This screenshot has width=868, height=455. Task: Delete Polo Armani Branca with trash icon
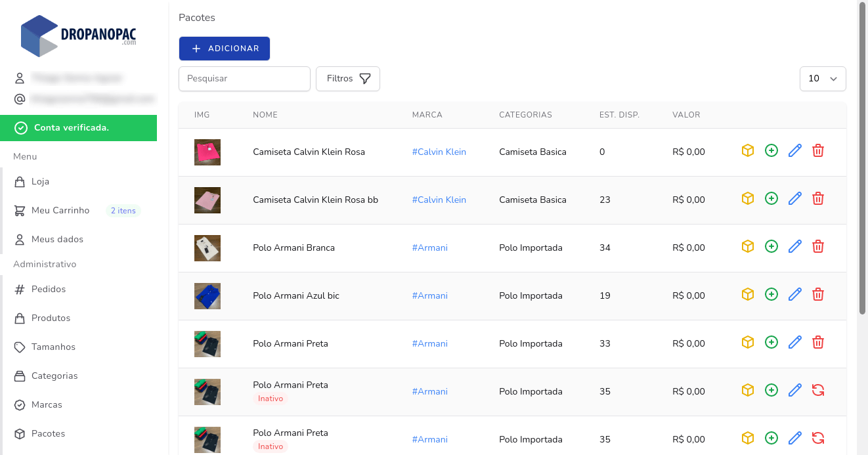tap(818, 246)
